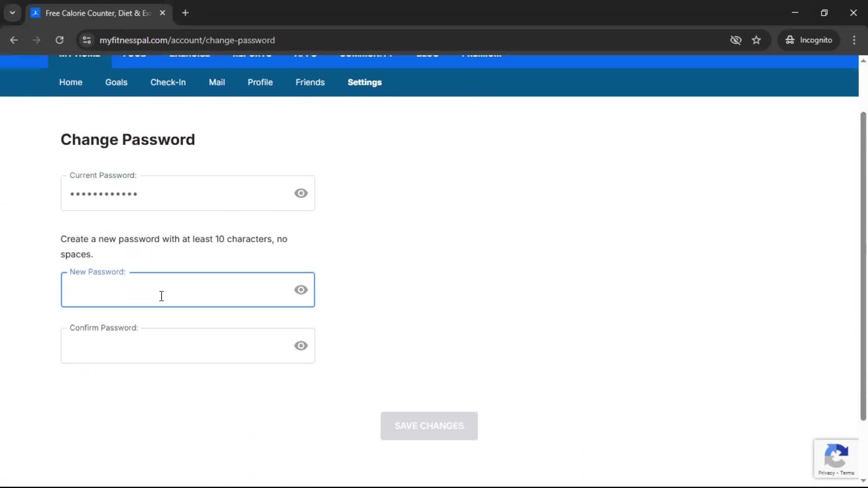The height and width of the screenshot is (488, 868).
Task: Click the page vertical scrollbar thumb
Action: [863, 267]
